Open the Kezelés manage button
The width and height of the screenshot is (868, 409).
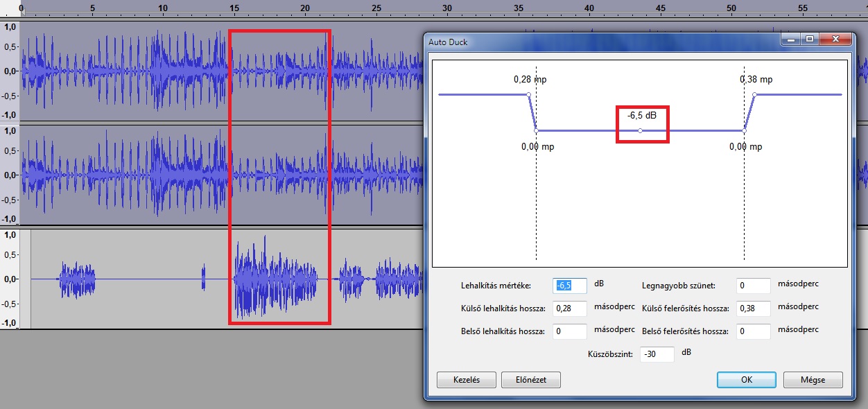click(467, 380)
